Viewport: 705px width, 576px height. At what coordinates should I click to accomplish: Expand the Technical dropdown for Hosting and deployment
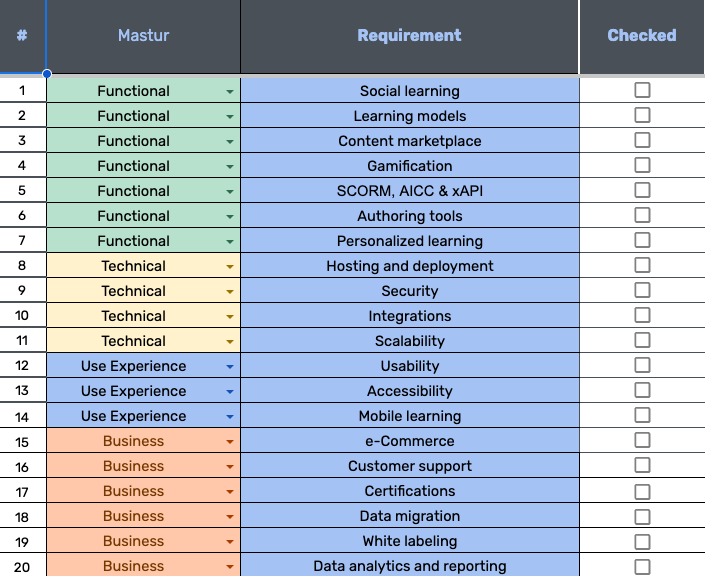230,266
